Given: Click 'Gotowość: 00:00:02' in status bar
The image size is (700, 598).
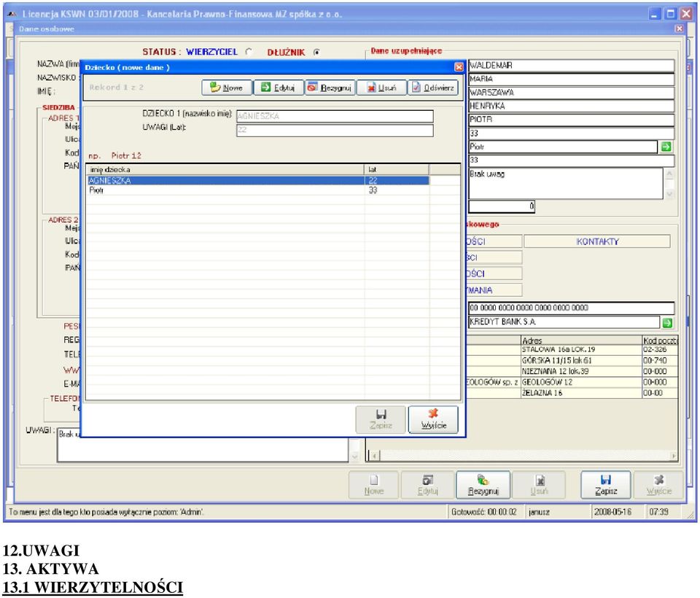Looking at the screenshot, I should 484,512.
